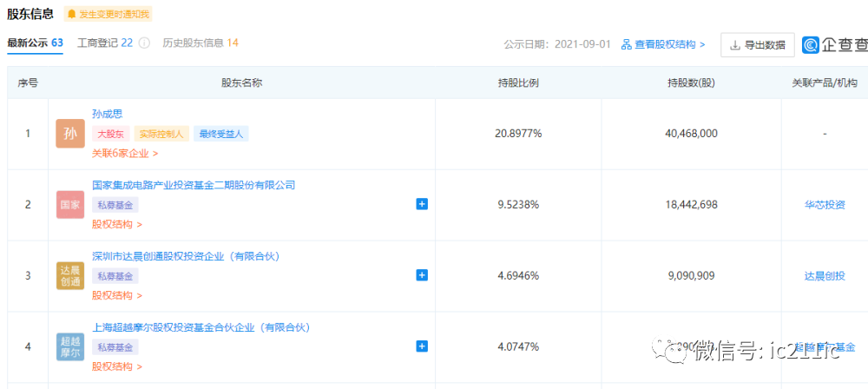Select the 40,468,000 shares cell

coord(692,134)
